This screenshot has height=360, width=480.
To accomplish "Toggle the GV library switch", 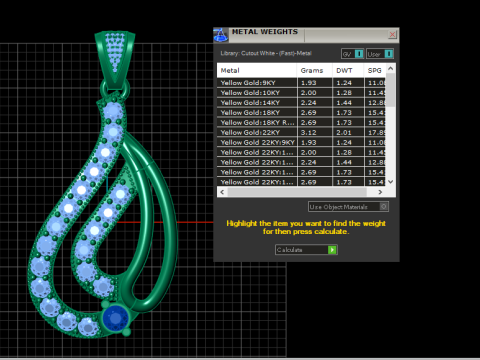I will [352, 54].
